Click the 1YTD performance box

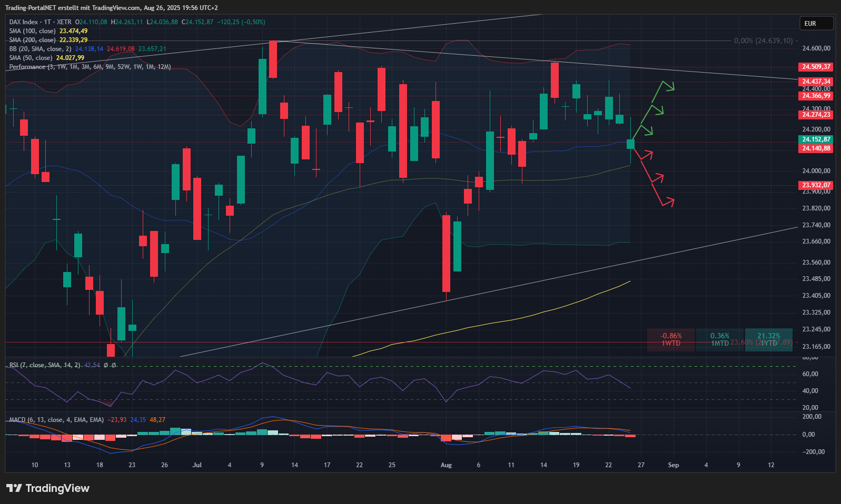(768, 339)
